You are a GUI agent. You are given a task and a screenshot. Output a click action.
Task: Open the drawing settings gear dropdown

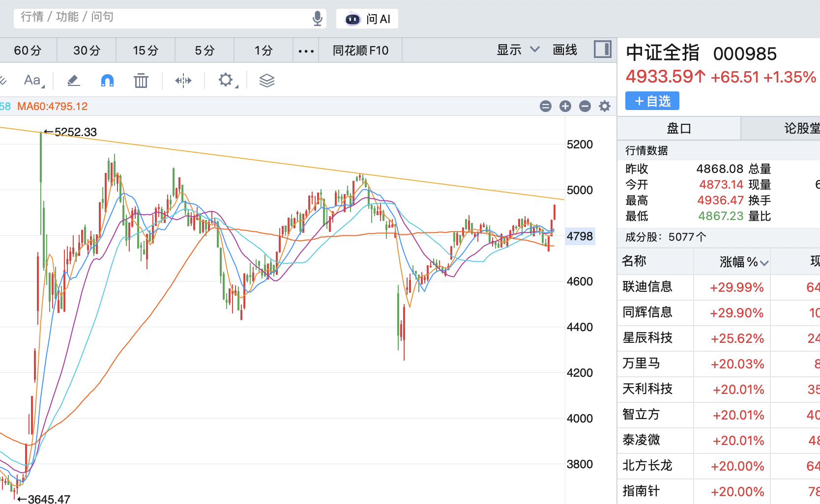(227, 80)
